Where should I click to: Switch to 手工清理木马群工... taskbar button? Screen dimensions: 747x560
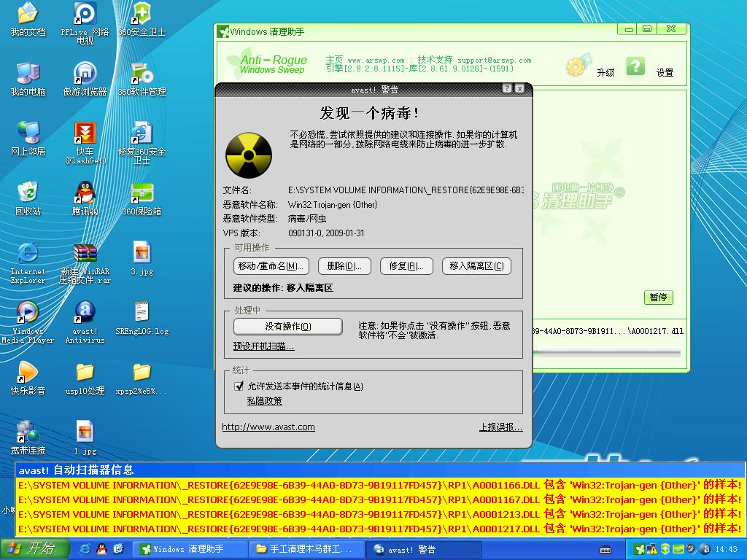pyautogui.click(x=307, y=549)
